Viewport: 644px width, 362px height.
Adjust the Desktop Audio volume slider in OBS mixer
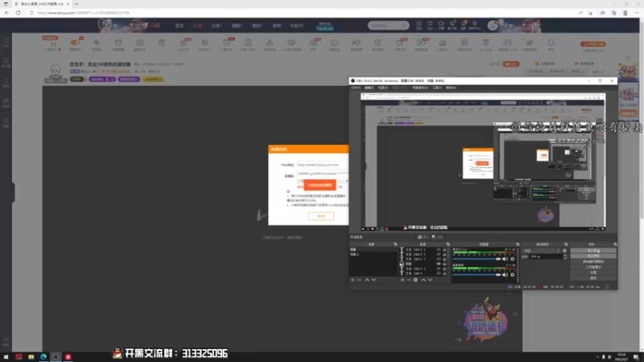pos(477,274)
